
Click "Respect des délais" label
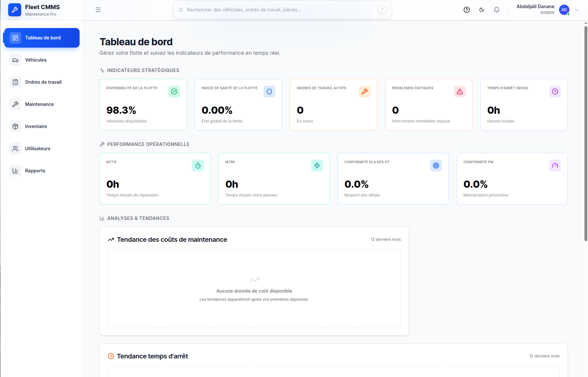362,195
